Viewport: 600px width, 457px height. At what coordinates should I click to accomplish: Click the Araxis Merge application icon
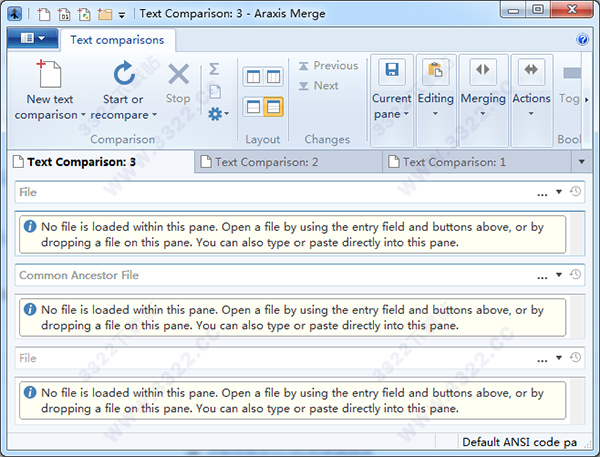[15, 14]
